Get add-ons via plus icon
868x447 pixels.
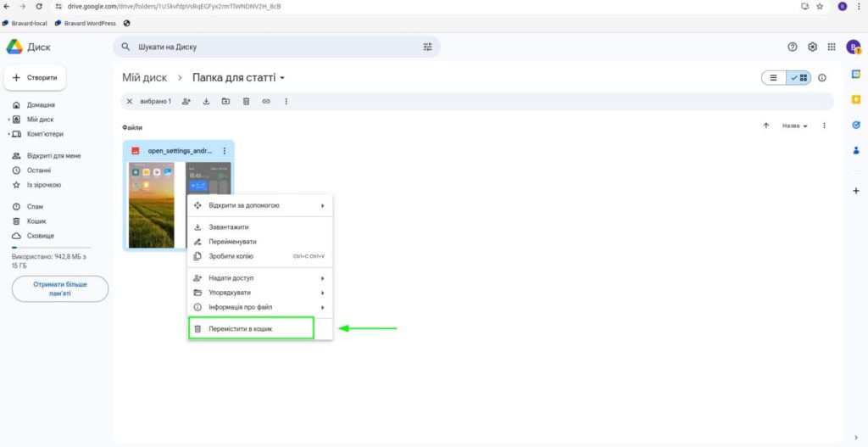[x=856, y=191]
